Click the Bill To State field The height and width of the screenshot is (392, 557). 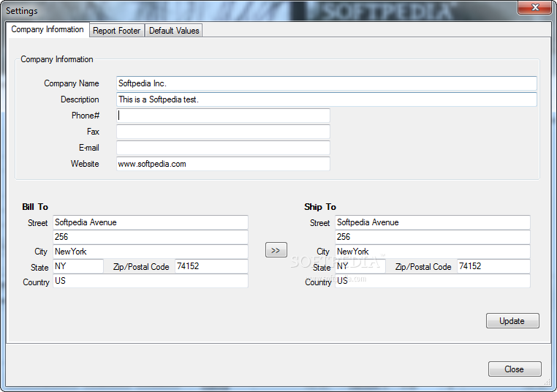point(78,266)
